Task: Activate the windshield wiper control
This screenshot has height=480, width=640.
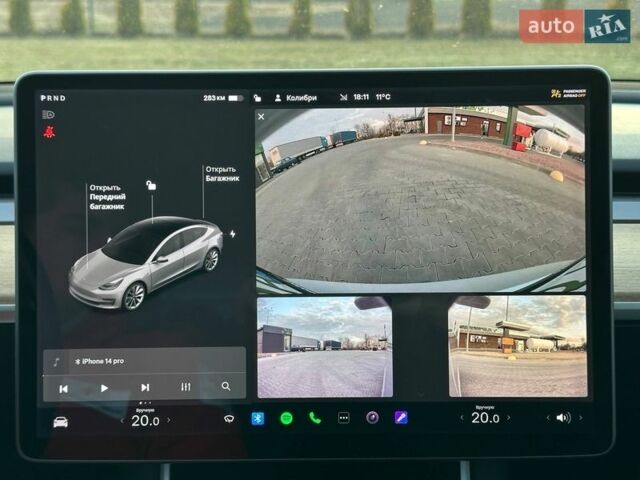Action: point(229,419)
